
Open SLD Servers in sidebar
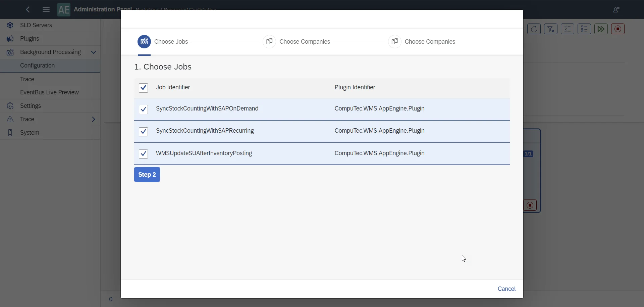pyautogui.click(x=36, y=25)
